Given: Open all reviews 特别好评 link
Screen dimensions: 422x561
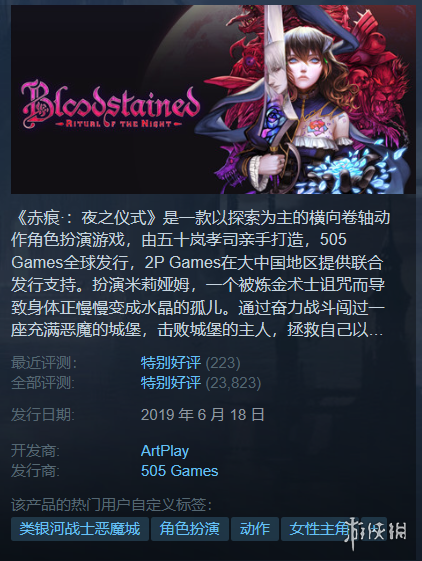Looking at the screenshot, I should 171,382.
